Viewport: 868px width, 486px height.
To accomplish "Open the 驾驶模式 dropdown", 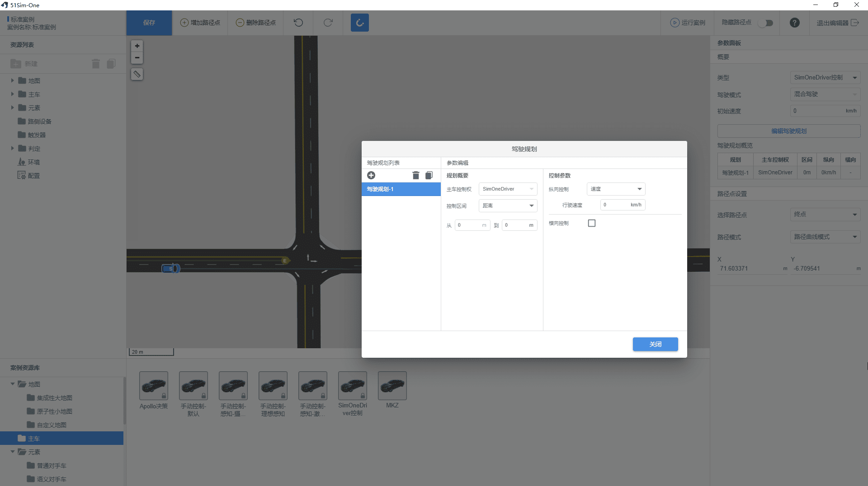I will tap(825, 94).
